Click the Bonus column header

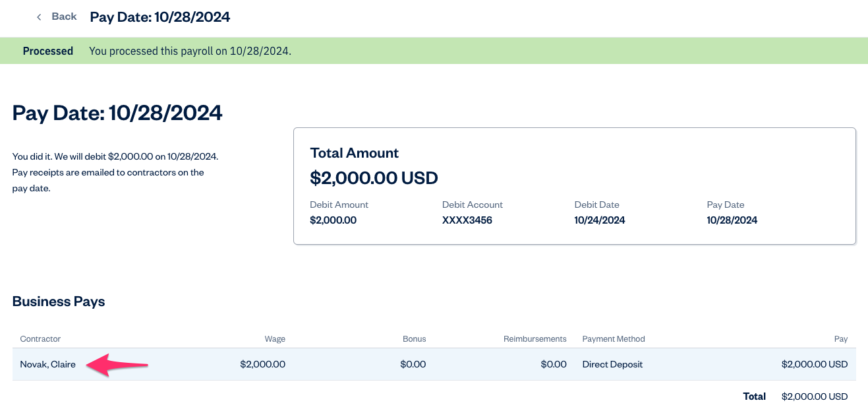[414, 339]
